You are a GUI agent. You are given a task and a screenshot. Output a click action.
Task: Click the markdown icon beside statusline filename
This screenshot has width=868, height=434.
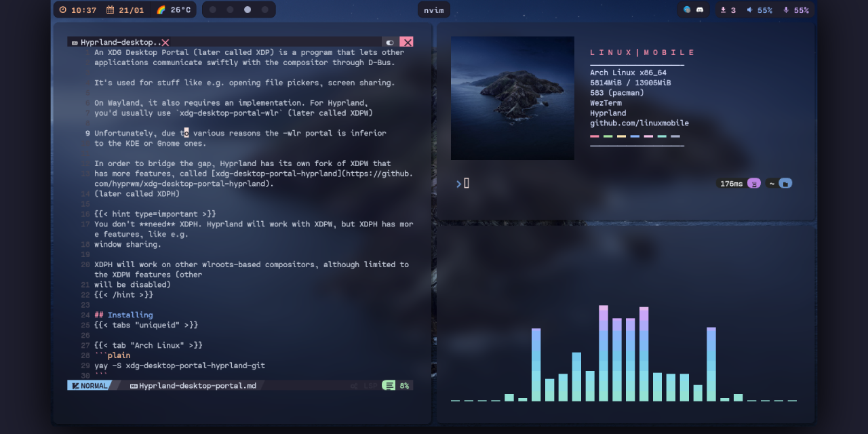(x=134, y=385)
